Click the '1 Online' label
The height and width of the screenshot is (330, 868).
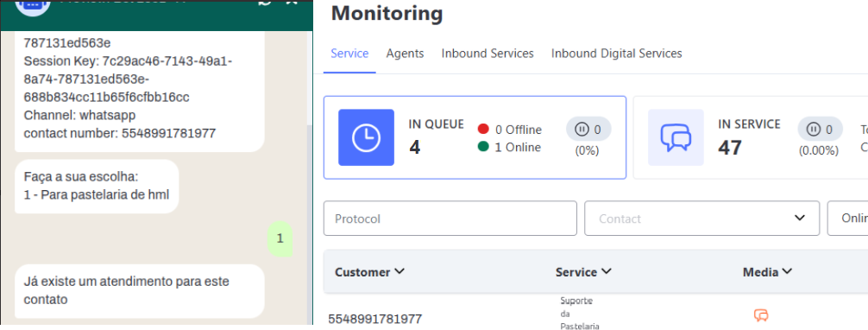pos(518,147)
